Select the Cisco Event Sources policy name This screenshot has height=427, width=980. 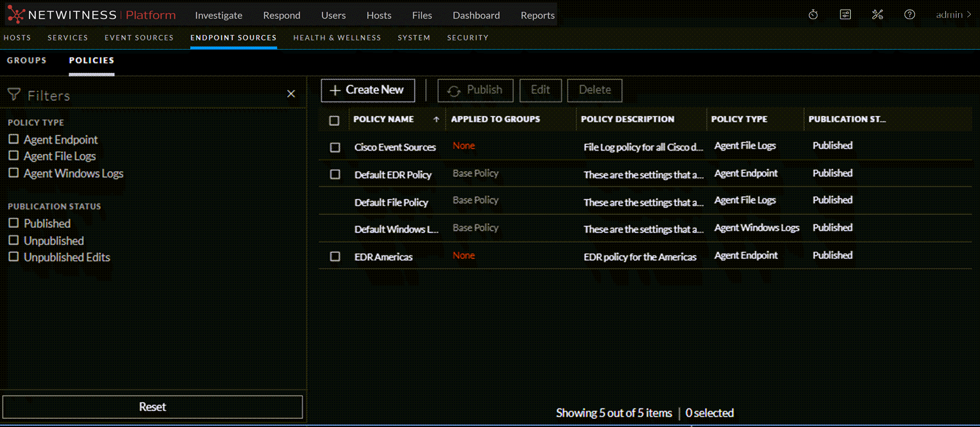click(395, 147)
